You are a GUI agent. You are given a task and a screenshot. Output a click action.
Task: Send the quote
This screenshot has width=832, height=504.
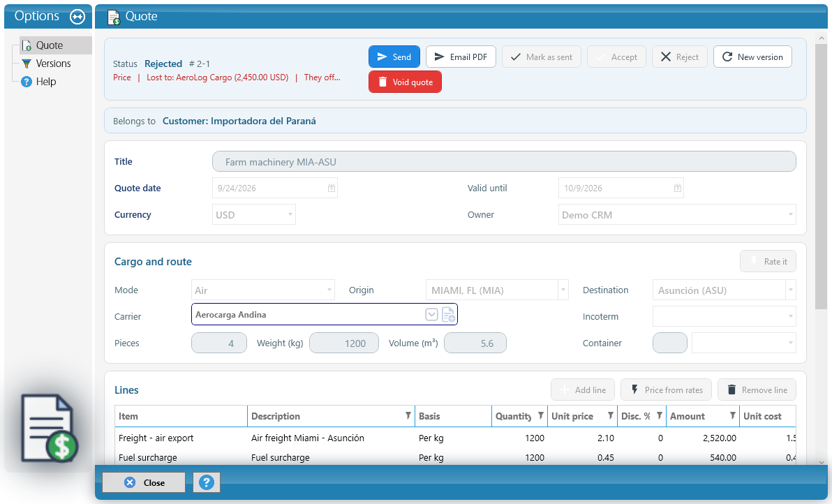[394, 57]
